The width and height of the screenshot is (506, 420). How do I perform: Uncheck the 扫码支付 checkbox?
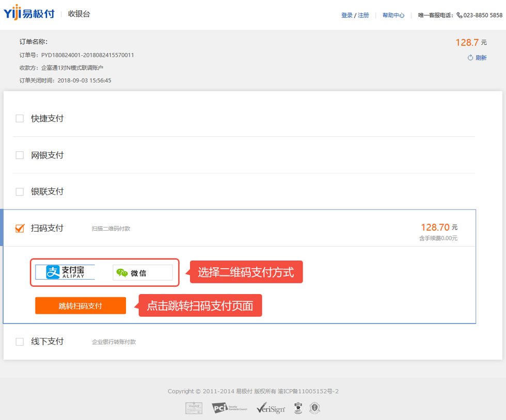(x=20, y=229)
